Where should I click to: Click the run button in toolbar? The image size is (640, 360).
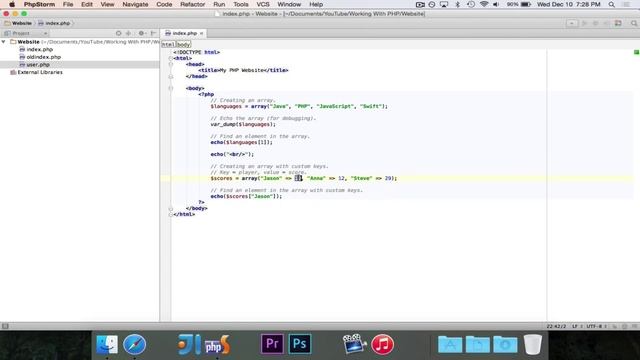pyautogui.click(x=584, y=23)
